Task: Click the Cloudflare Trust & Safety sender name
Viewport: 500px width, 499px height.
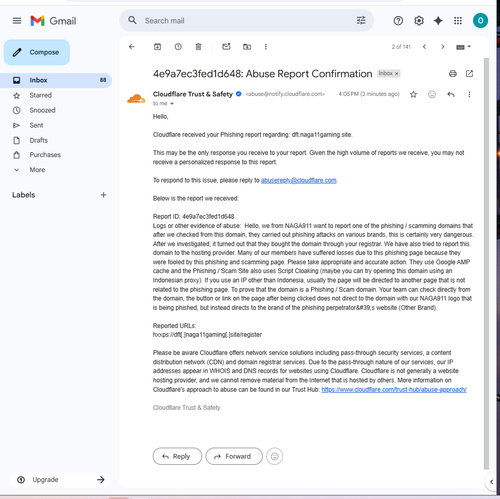Action: tap(193, 94)
